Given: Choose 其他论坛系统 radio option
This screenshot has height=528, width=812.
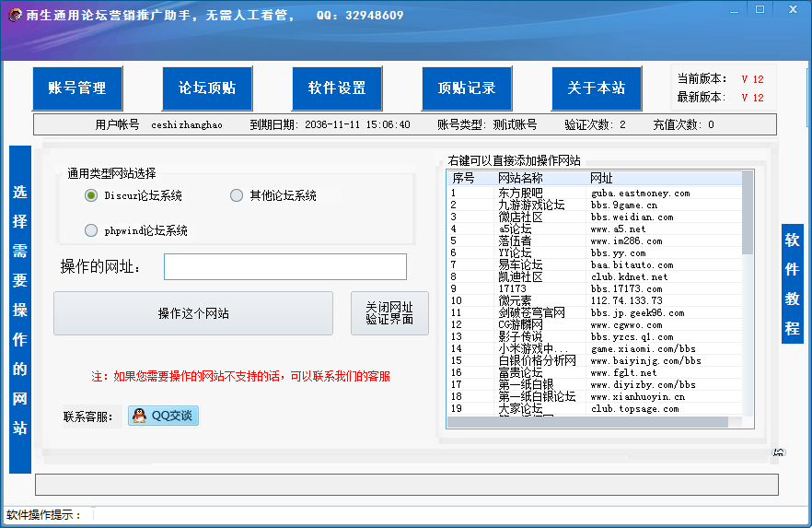Looking at the screenshot, I should [237, 195].
